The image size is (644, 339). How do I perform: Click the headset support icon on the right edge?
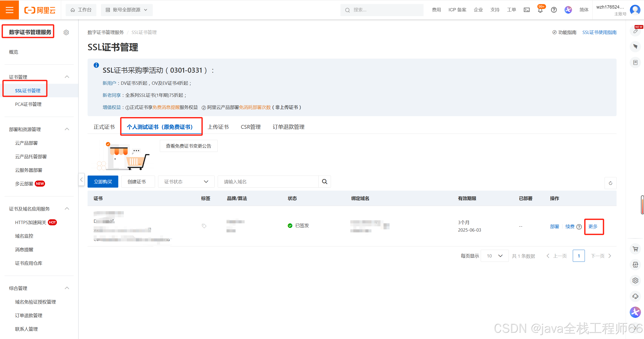(635, 296)
